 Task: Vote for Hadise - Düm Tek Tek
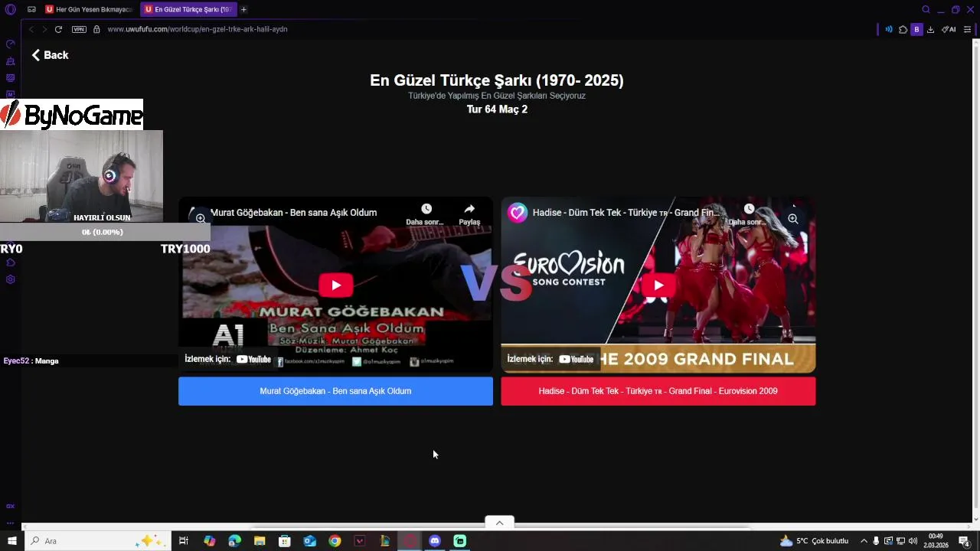[658, 391]
